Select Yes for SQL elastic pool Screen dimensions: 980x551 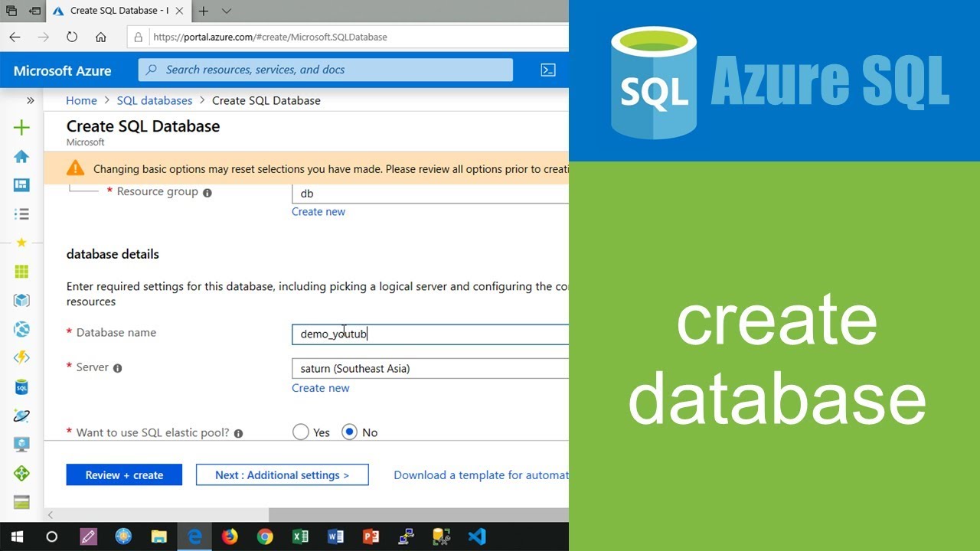click(301, 432)
